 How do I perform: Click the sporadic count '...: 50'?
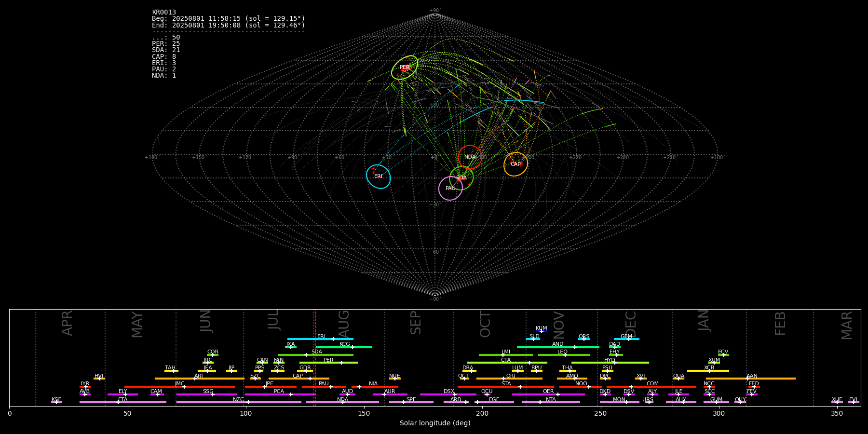166,38
